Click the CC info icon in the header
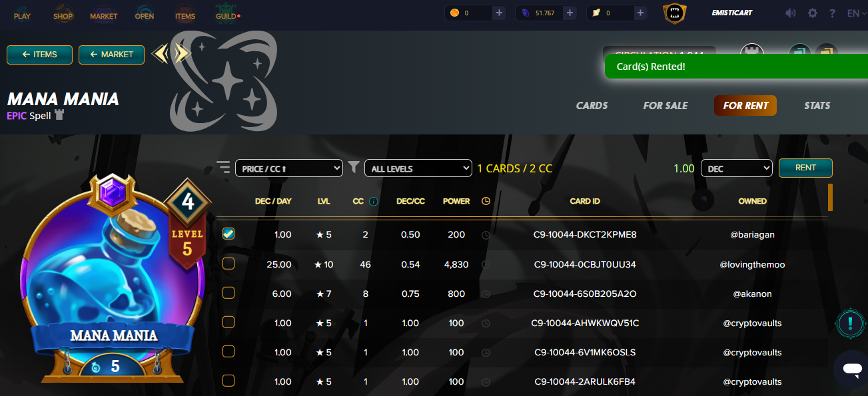The width and height of the screenshot is (868, 396). pyautogui.click(x=374, y=201)
